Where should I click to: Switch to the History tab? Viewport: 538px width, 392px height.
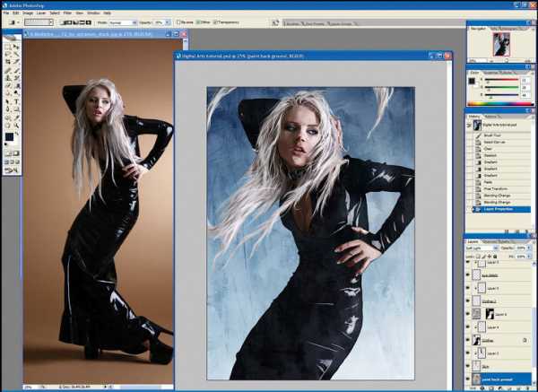(x=473, y=117)
